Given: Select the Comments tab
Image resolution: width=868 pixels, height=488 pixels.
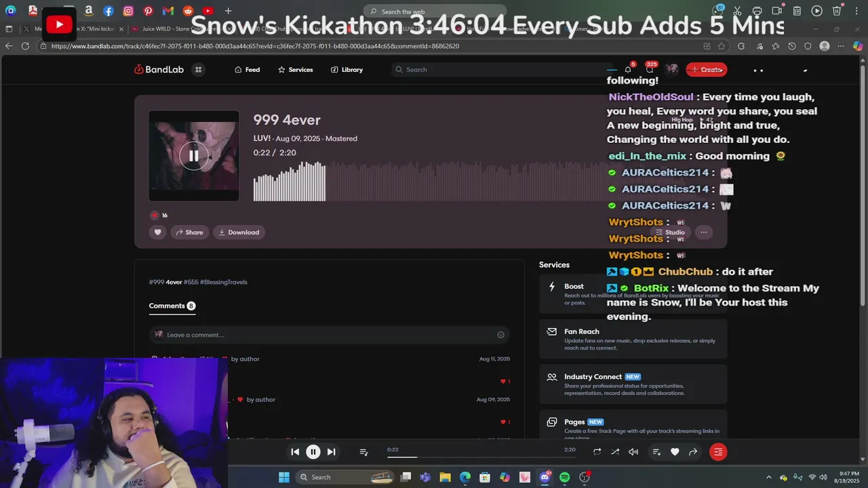Looking at the screenshot, I should (172, 306).
